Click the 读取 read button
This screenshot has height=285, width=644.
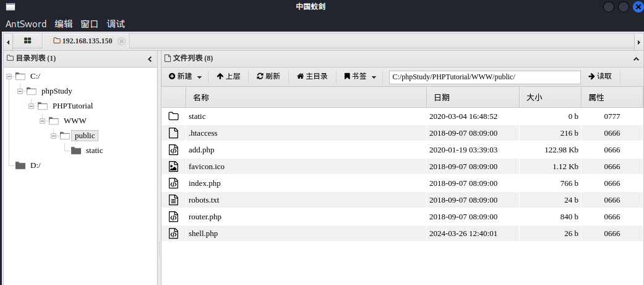point(600,76)
